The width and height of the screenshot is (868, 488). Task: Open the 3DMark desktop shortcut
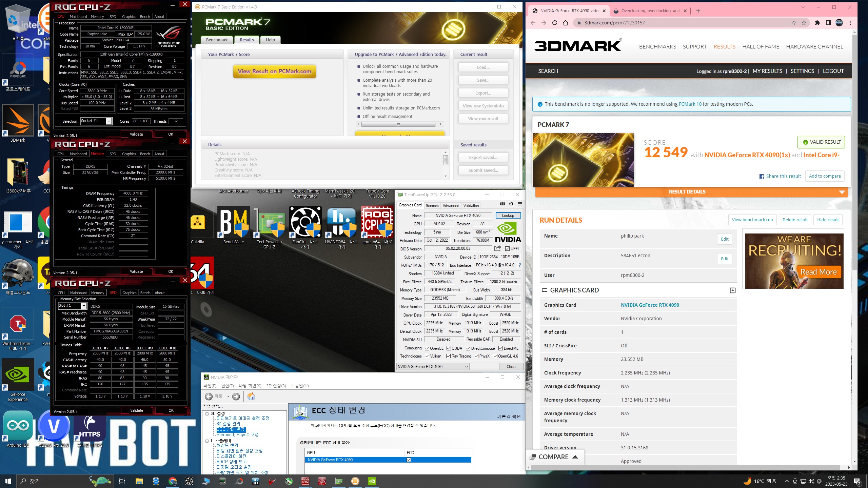[x=18, y=124]
